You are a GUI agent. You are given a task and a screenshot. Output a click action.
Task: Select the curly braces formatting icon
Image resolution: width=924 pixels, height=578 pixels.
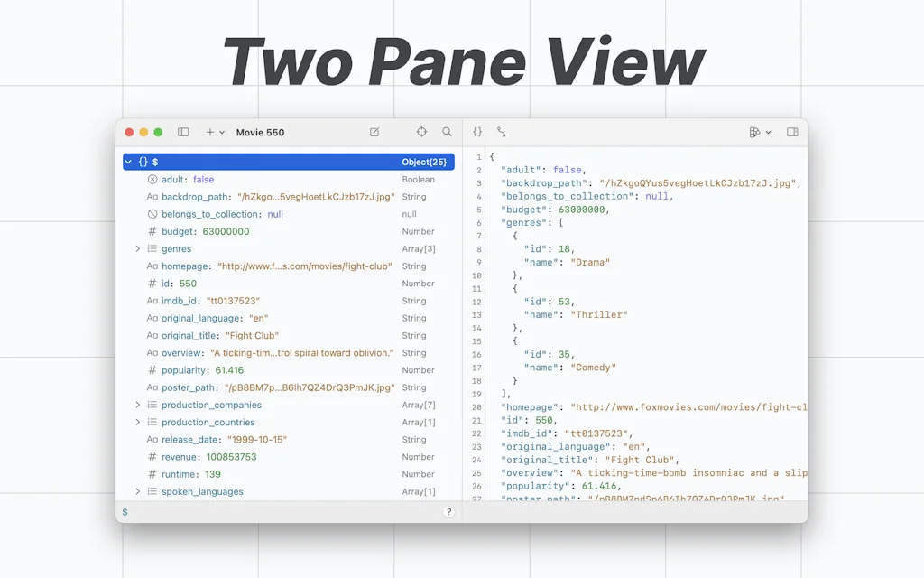pos(477,132)
